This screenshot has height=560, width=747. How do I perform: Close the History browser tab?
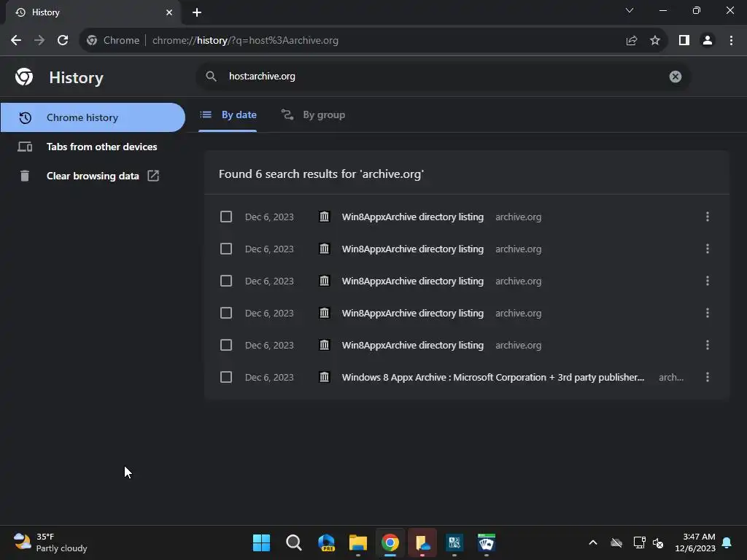pos(169,12)
